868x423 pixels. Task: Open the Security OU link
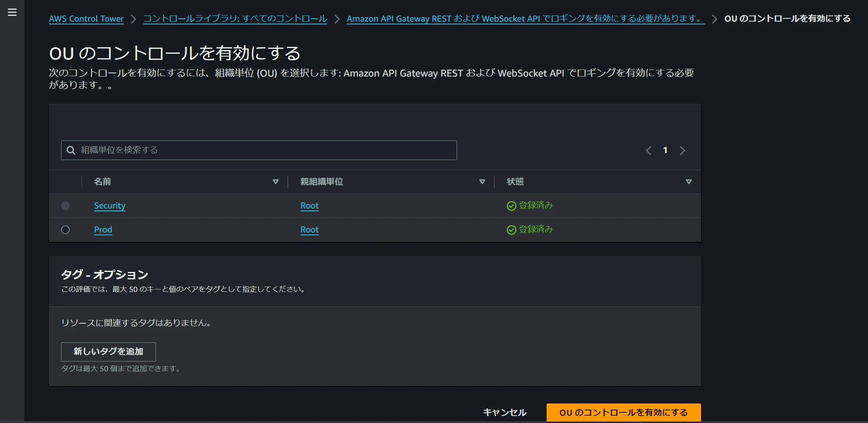110,206
